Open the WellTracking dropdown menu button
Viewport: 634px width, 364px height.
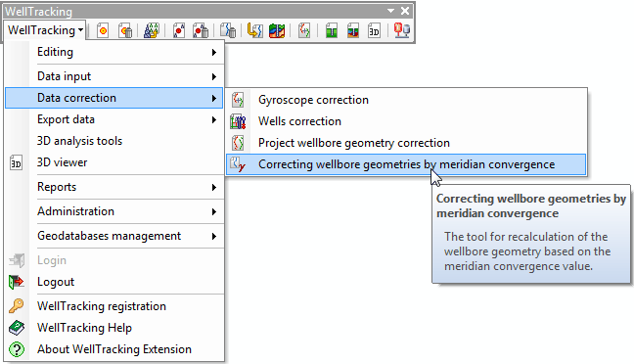pyautogui.click(x=45, y=30)
